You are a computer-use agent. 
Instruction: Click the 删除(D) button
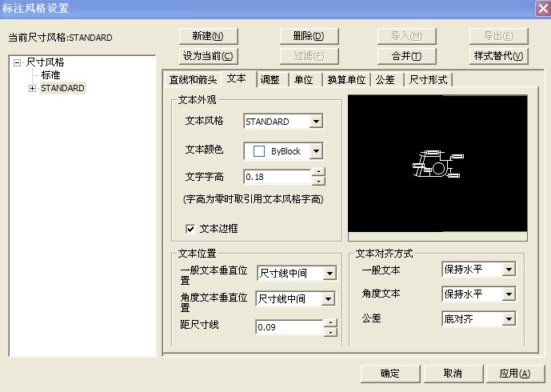(x=309, y=36)
